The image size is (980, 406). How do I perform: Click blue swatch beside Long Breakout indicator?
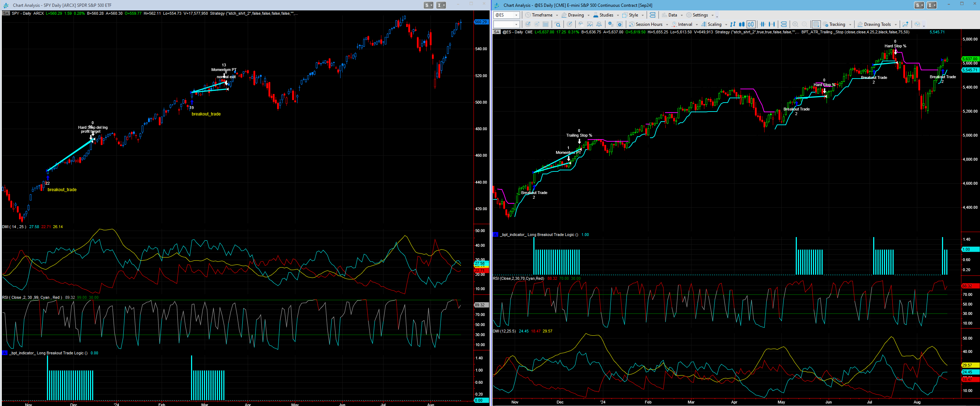pos(495,235)
